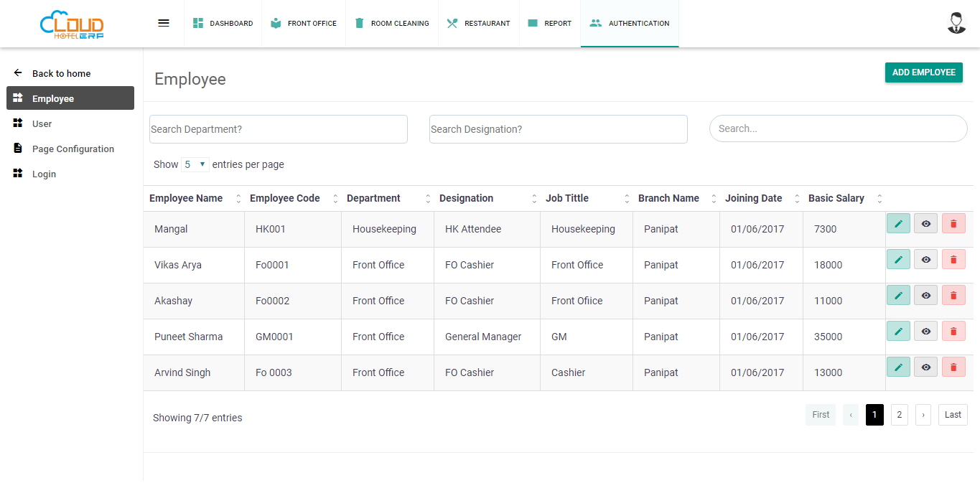Show Arvind Singh details via eye icon
The height and width of the screenshot is (483, 980).
[925, 367]
